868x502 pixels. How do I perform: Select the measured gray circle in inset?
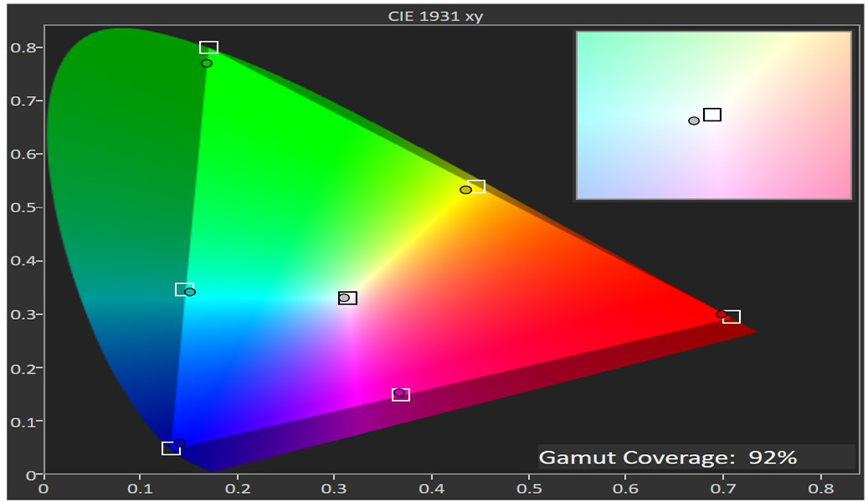[x=694, y=120]
